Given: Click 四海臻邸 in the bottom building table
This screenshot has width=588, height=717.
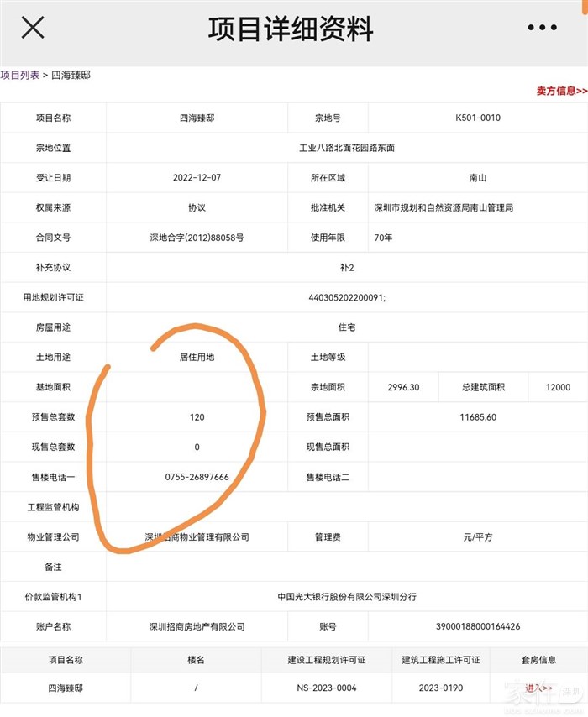Looking at the screenshot, I should click(x=66, y=688).
